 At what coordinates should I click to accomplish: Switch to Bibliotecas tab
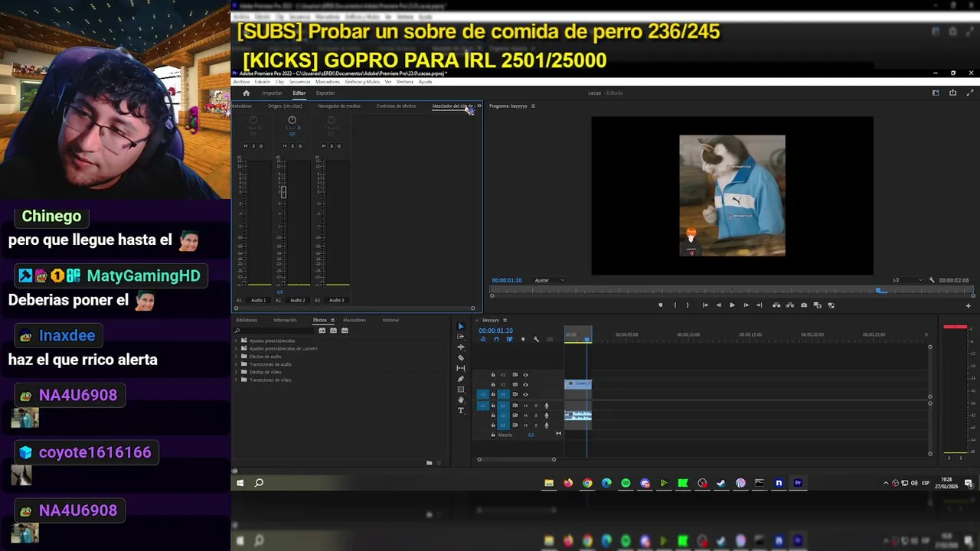pyautogui.click(x=247, y=320)
